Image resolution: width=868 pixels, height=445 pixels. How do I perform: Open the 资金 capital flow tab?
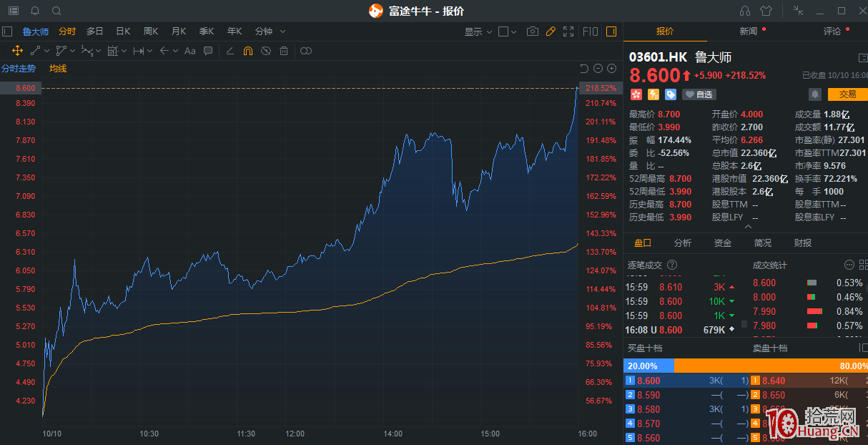[723, 243]
